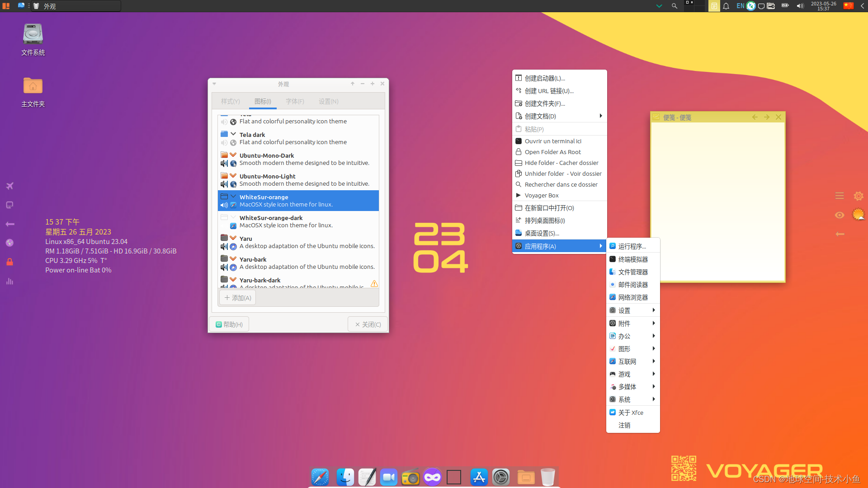Expand the 设置 applications submenu
This screenshot has height=488, width=868.
pos(633,310)
